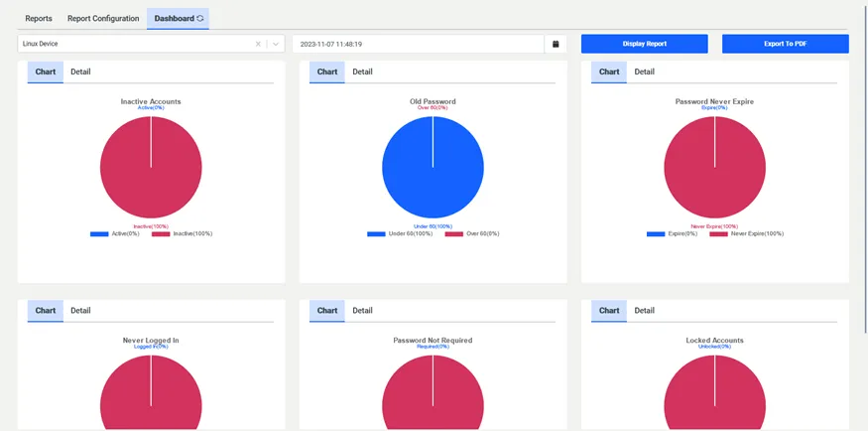The height and width of the screenshot is (431, 868).
Task: Click the Password Not Required chart title
Action: click(433, 341)
